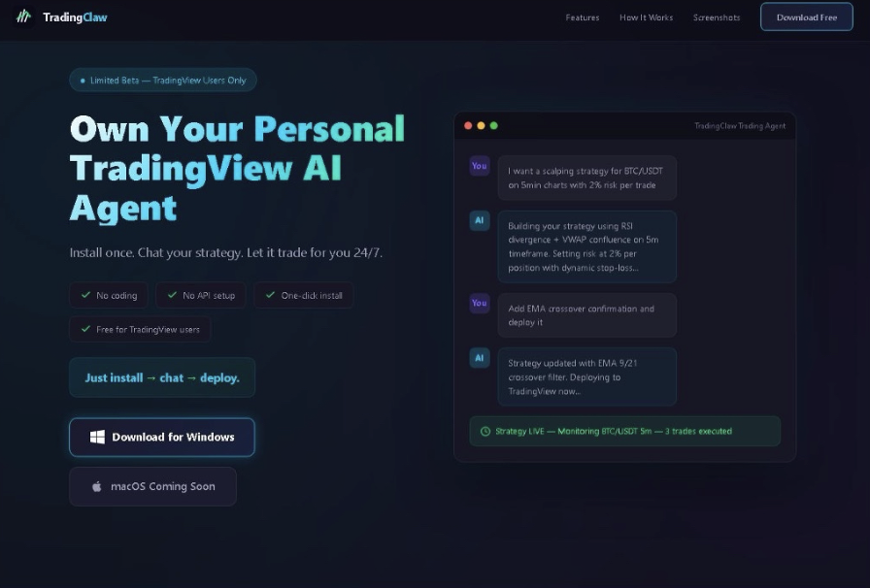Open the How It Works nav link

(646, 17)
